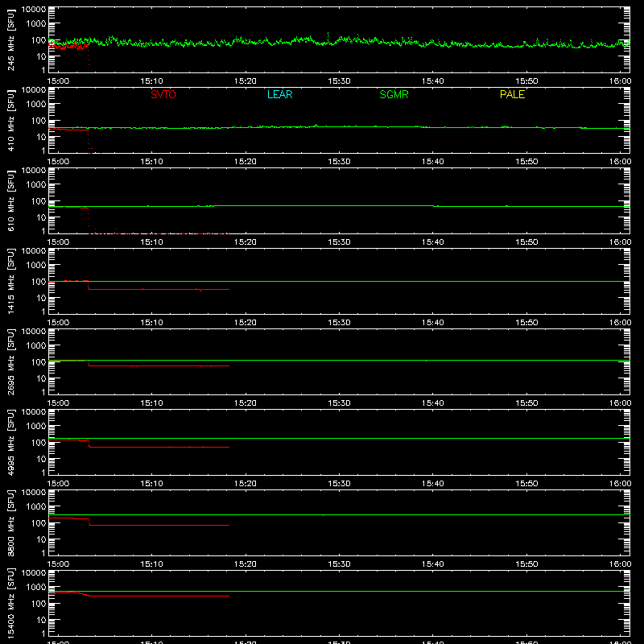Click 15:20 time label under 410 MHz plot
This screenshot has width=644, height=644.
point(246,162)
